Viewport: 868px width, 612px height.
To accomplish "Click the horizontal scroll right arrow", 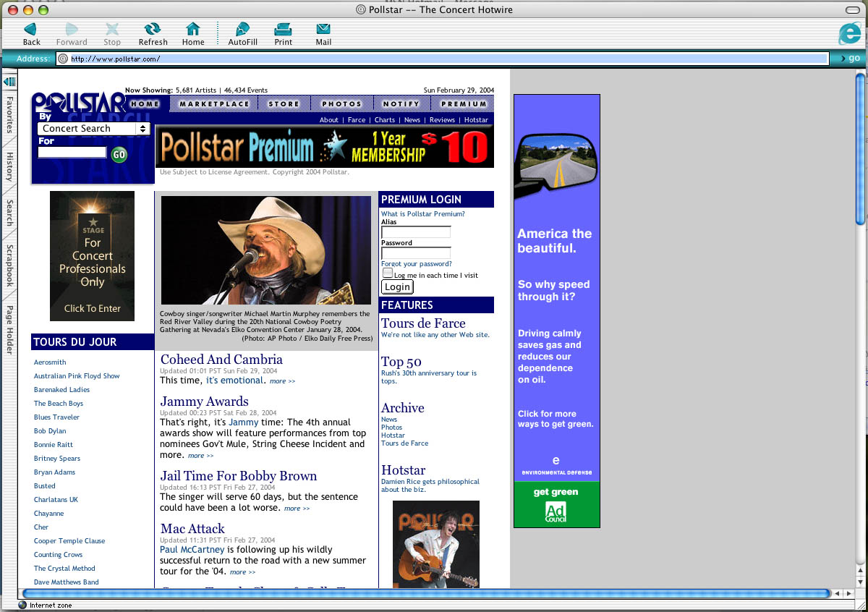I will pos(848,594).
